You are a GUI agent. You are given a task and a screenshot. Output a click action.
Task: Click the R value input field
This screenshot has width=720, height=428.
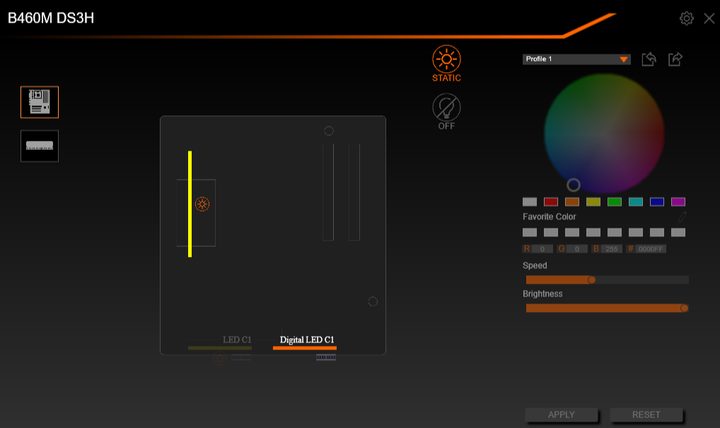(542, 249)
